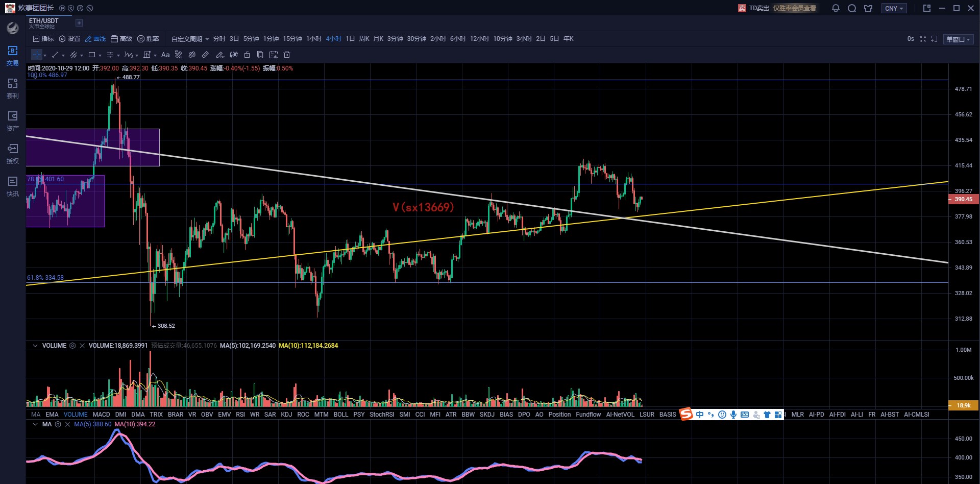
Task: Open the CNY currency dropdown
Action: tap(894, 8)
